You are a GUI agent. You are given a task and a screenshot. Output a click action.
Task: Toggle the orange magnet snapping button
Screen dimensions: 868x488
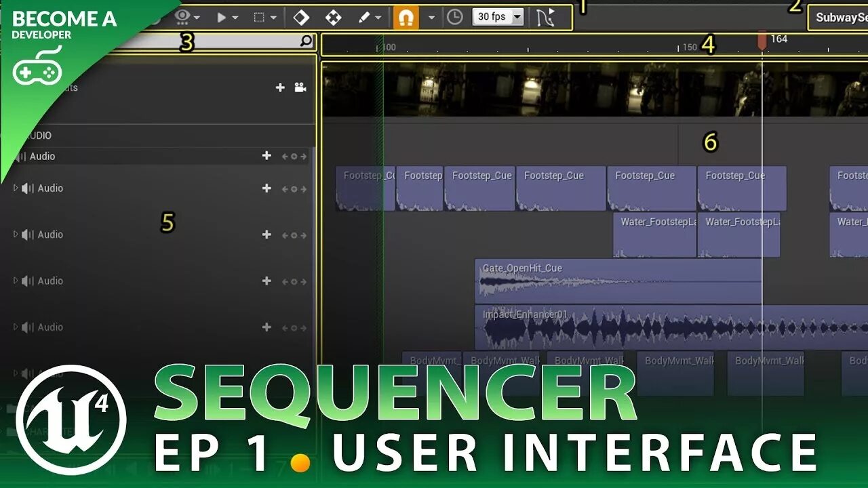[x=406, y=17]
